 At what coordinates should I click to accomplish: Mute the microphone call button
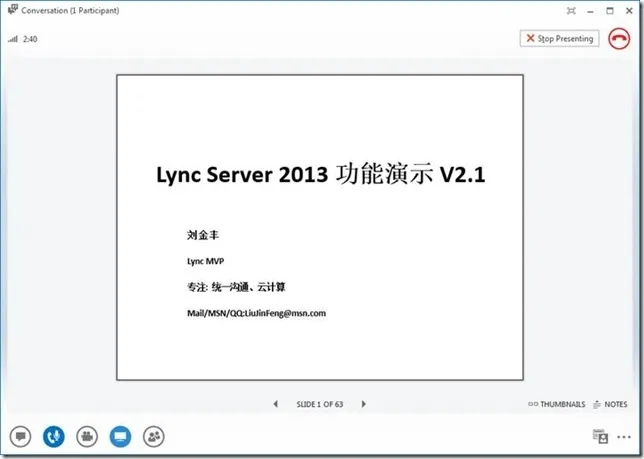(x=54, y=436)
